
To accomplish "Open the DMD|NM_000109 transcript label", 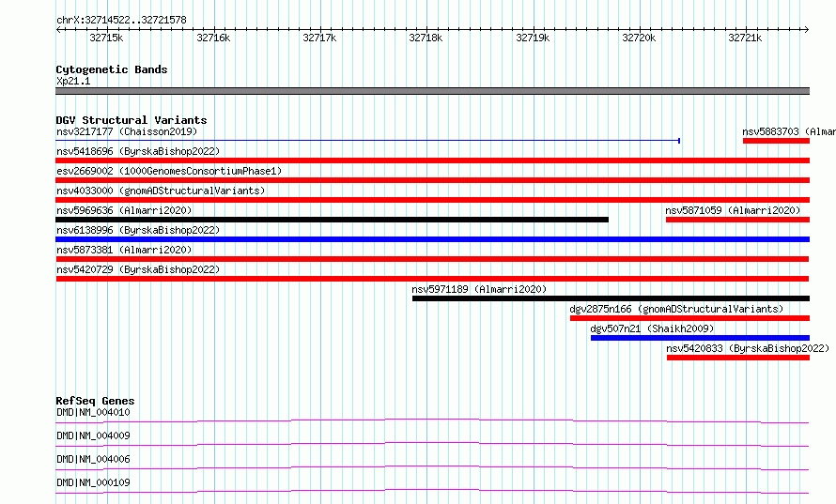I will click(x=93, y=482).
